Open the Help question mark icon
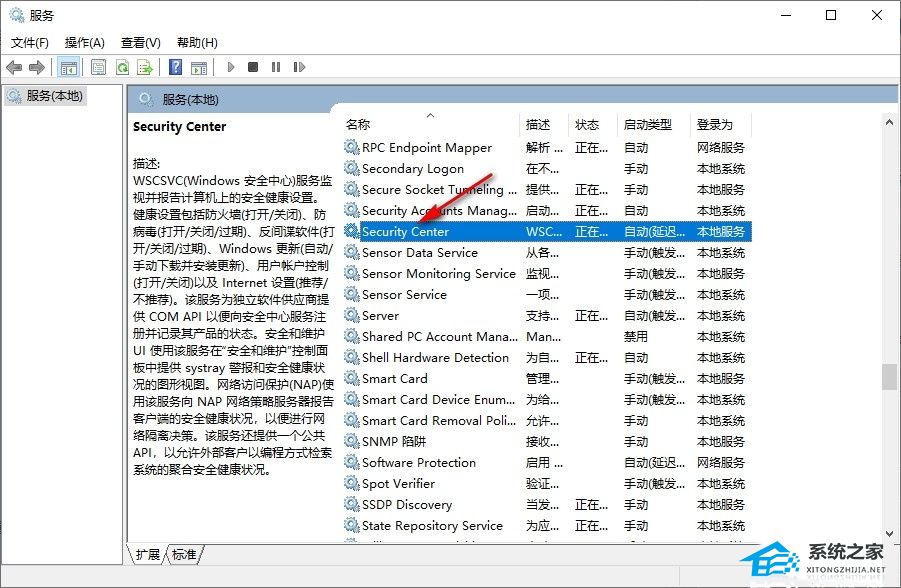This screenshot has width=901, height=588. (x=175, y=67)
